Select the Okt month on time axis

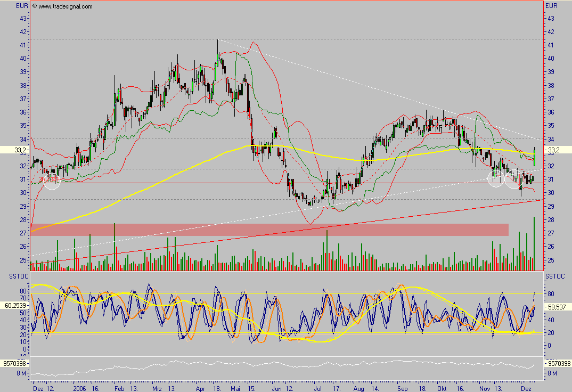(443, 389)
